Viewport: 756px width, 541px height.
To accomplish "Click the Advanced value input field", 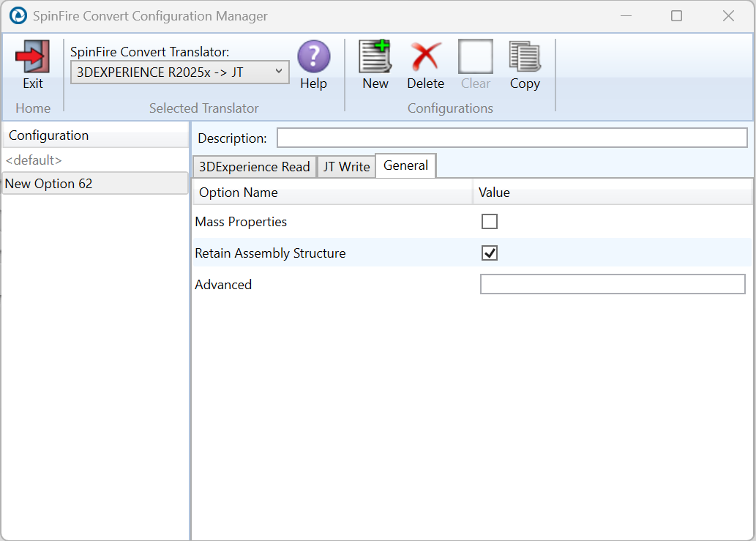I will (613, 285).
